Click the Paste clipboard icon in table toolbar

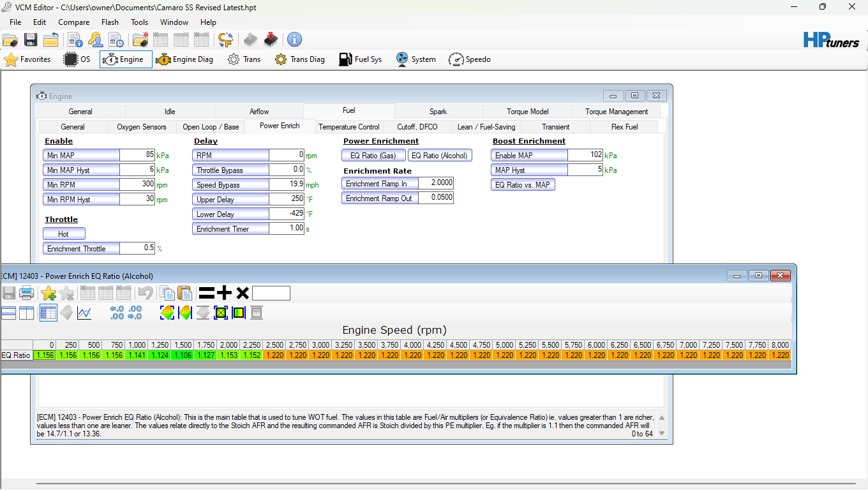click(184, 293)
